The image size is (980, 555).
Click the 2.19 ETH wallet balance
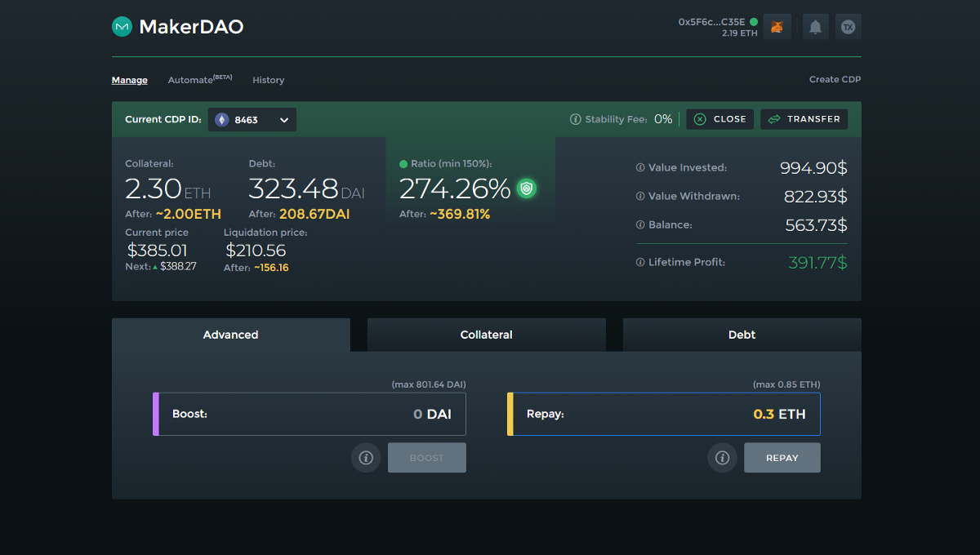[x=740, y=33]
